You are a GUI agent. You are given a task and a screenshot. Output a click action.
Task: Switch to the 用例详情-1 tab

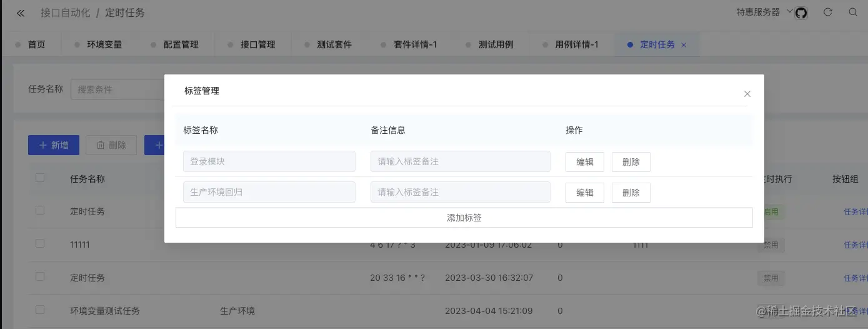coord(577,44)
